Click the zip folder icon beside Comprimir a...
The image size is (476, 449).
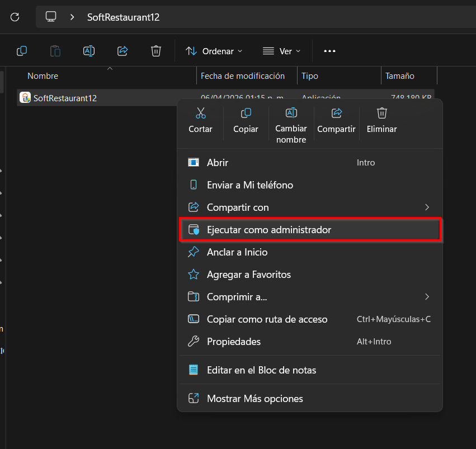pyautogui.click(x=194, y=297)
